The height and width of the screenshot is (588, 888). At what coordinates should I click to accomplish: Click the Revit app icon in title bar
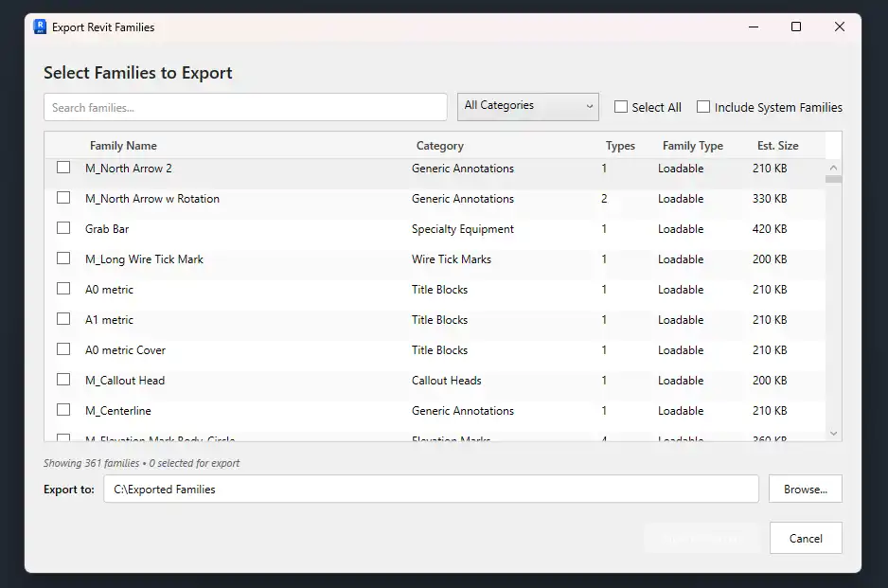tap(40, 27)
